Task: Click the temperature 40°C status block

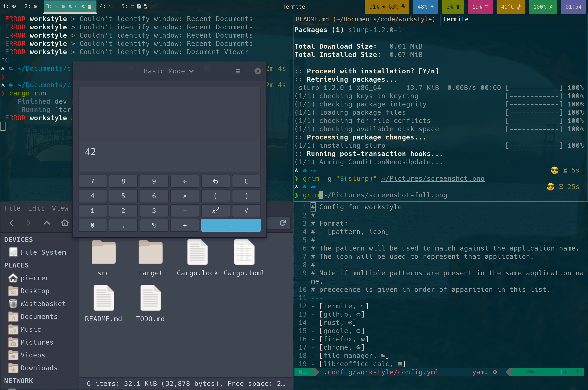Action: 511,7
